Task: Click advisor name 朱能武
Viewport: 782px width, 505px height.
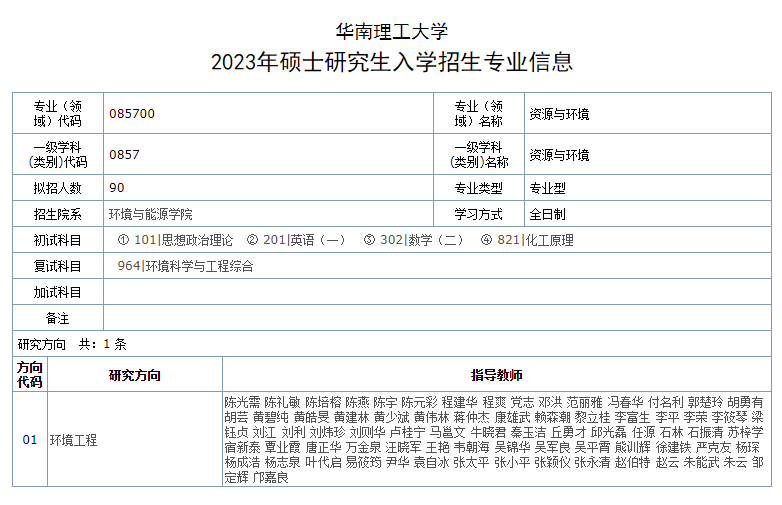Action: (701, 462)
